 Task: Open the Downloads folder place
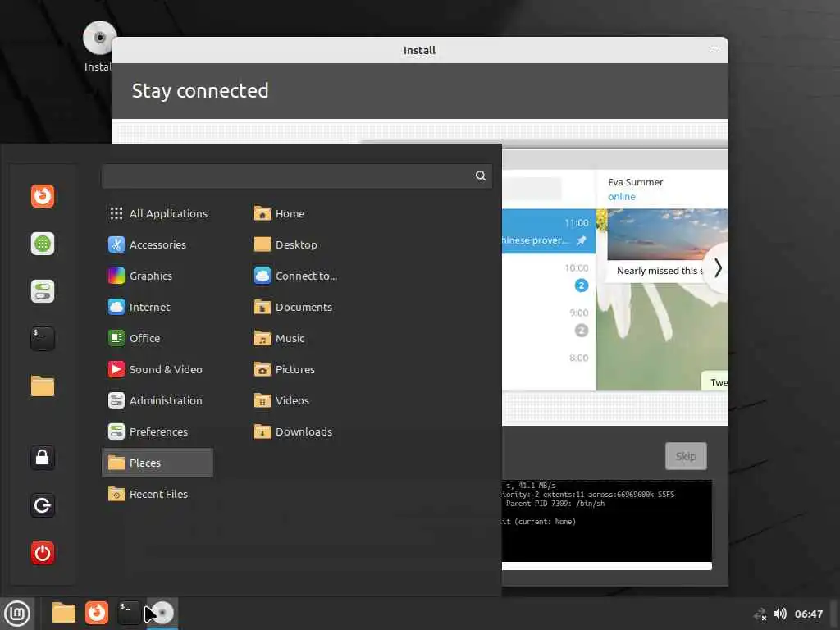293,431
